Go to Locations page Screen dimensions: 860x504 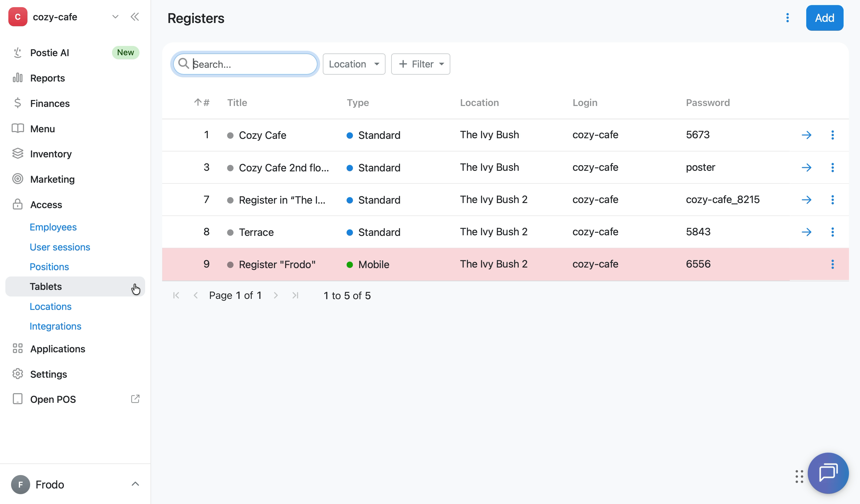click(x=50, y=306)
